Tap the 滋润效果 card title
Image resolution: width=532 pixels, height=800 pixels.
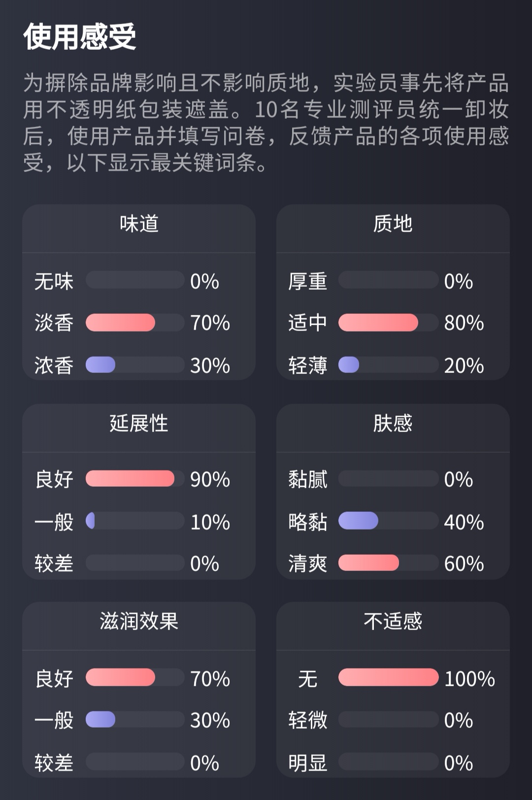[139, 621]
